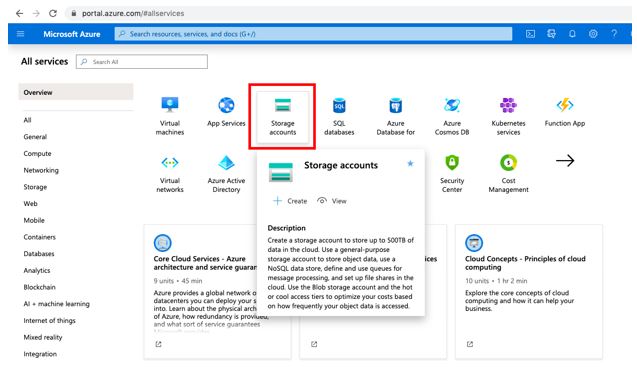Open Virtual networks tile
637x389 pixels.
(x=170, y=173)
